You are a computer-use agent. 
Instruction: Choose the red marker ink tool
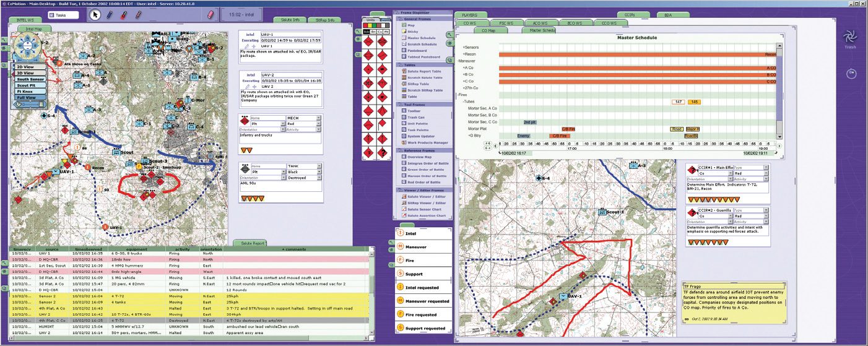point(124,15)
